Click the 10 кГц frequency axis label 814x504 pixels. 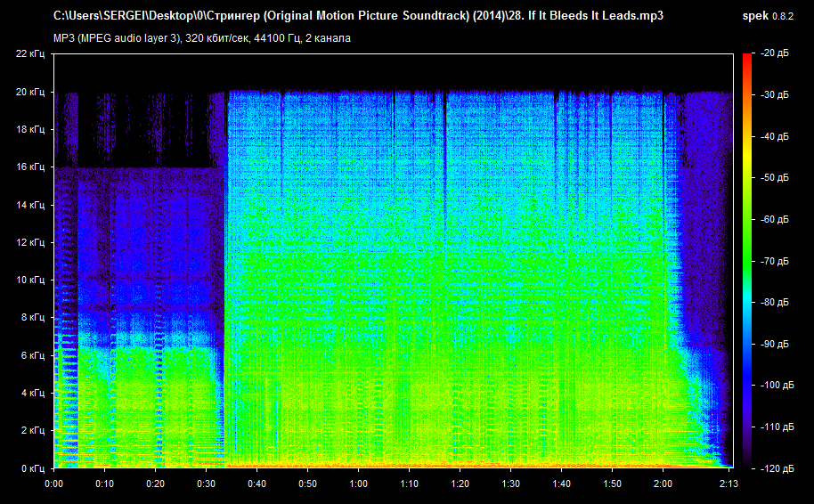pyautogui.click(x=30, y=280)
